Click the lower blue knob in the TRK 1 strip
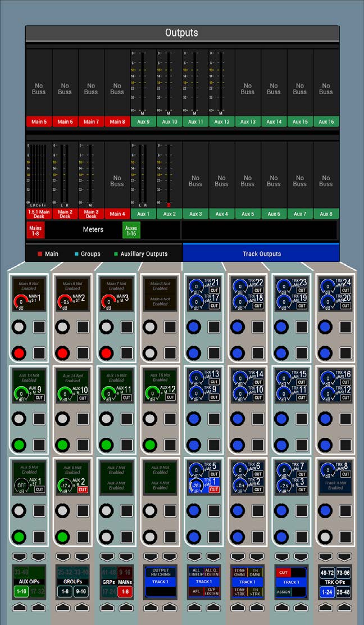The width and height of the screenshot is (364, 625). coord(194,537)
